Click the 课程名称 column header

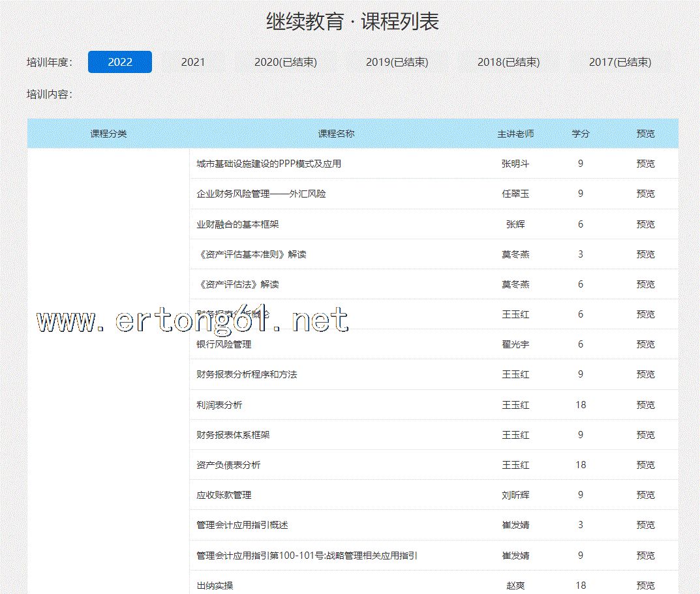(336, 134)
